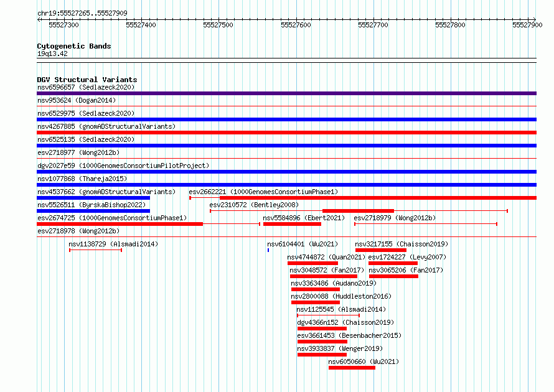This screenshot has height=392, width=554.
Task: Click the Cytogenetic Bands track title
Action: click(74, 46)
